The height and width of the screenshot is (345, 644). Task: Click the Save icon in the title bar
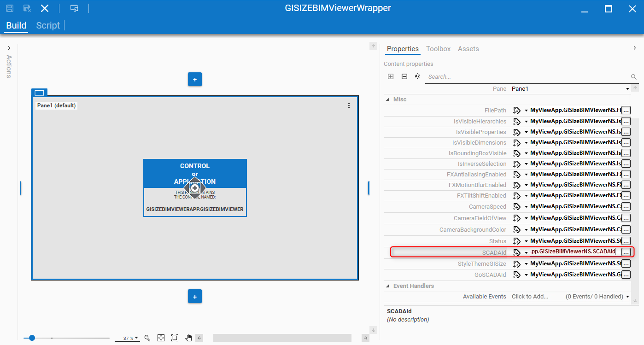coord(10,8)
